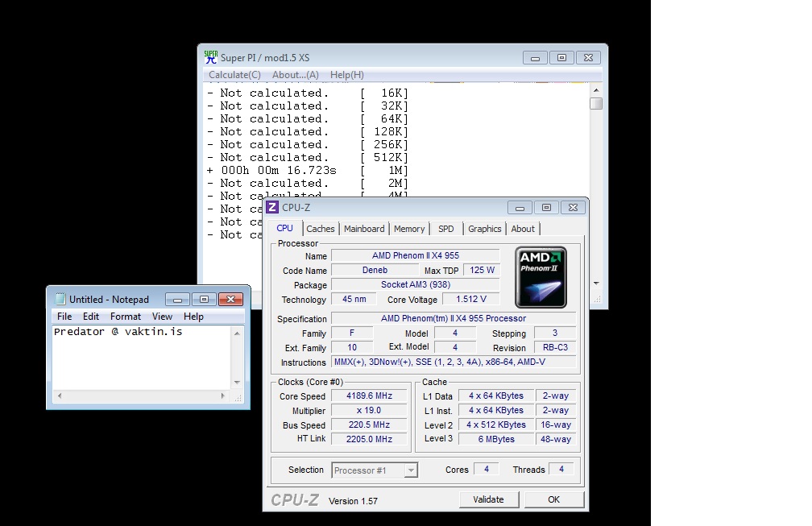Select the Graphics tab
Screen dimensions: 812x526
tap(484, 229)
